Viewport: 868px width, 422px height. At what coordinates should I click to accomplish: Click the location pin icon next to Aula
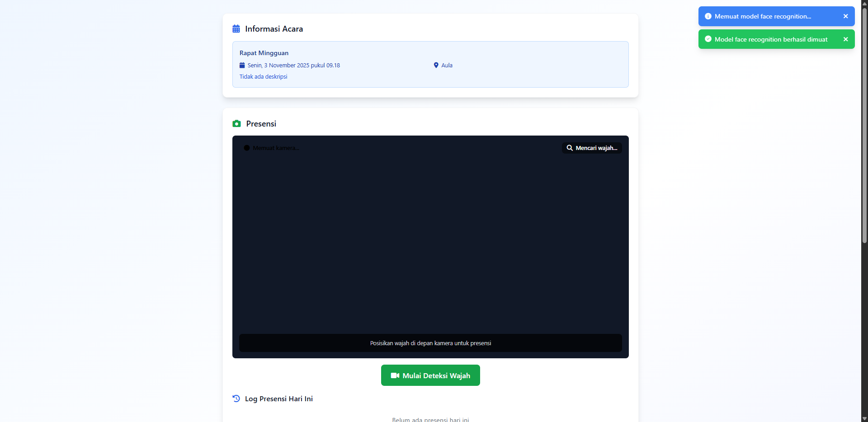(x=436, y=65)
